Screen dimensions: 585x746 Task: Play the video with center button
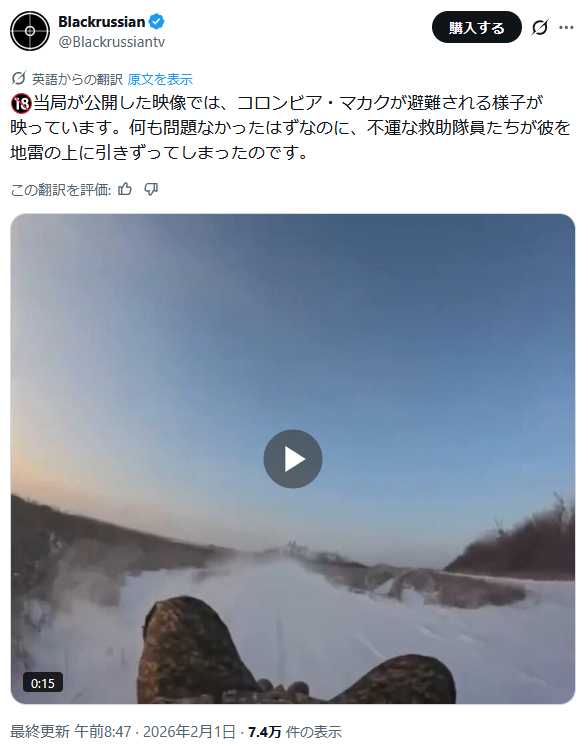coord(293,459)
